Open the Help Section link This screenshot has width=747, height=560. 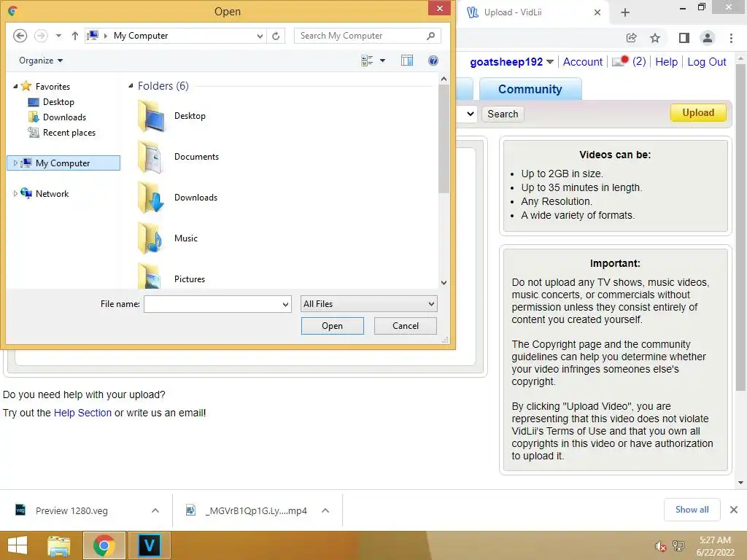click(82, 413)
